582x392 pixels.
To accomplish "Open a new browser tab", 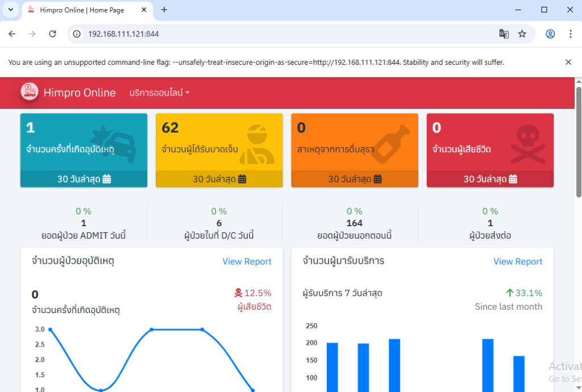I will 164,10.
